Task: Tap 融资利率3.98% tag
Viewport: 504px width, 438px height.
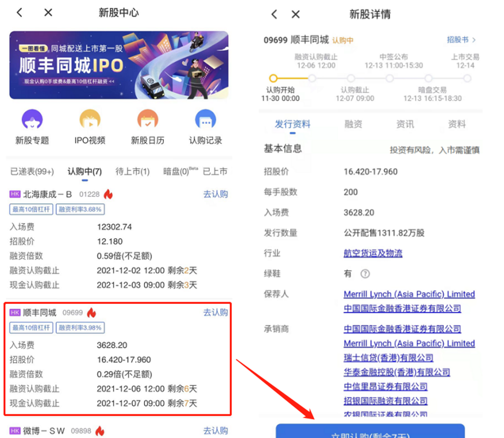Action: tap(80, 328)
